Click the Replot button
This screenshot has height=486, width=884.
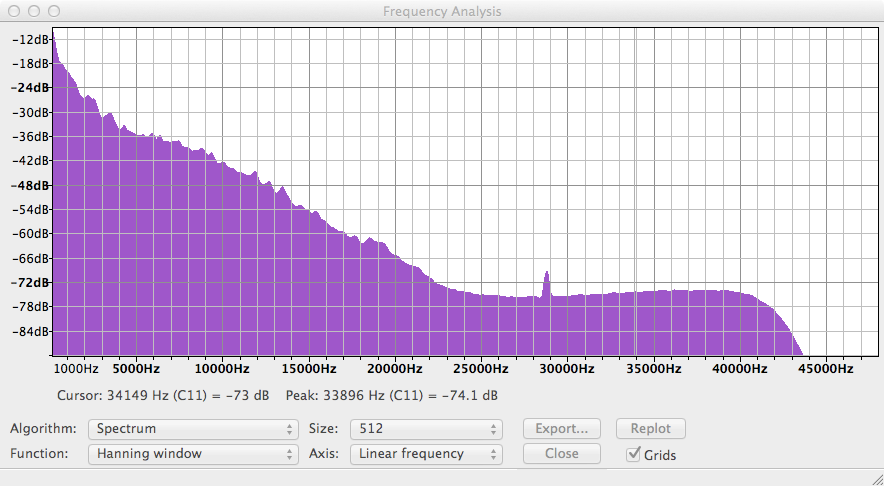(x=651, y=429)
